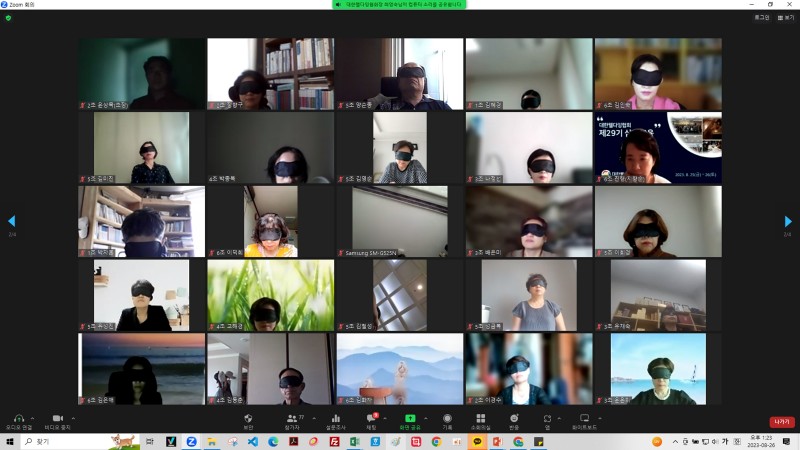Viewport: 800px width, 450px height.
Task: Click the green Share Screen button
Action: [408, 420]
